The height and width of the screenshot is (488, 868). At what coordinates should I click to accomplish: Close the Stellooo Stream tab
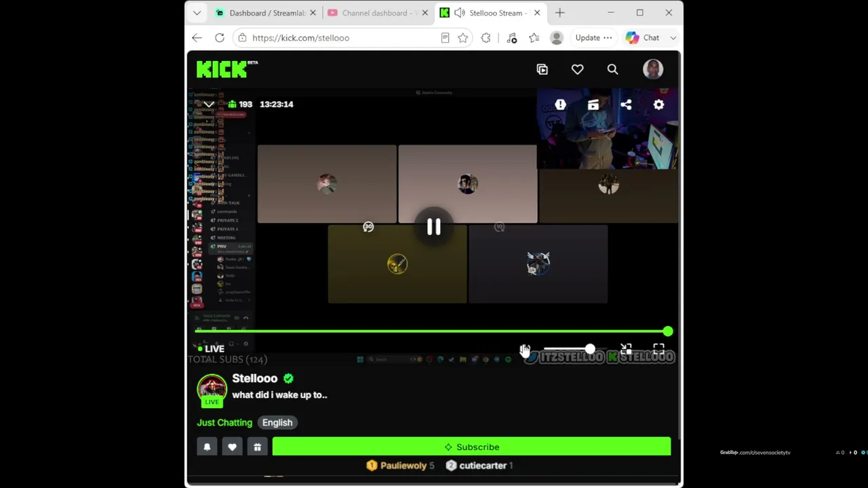[538, 13]
